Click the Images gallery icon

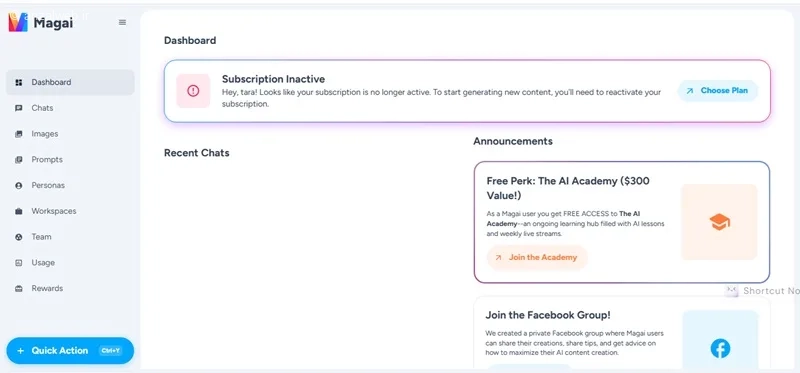[19, 134]
